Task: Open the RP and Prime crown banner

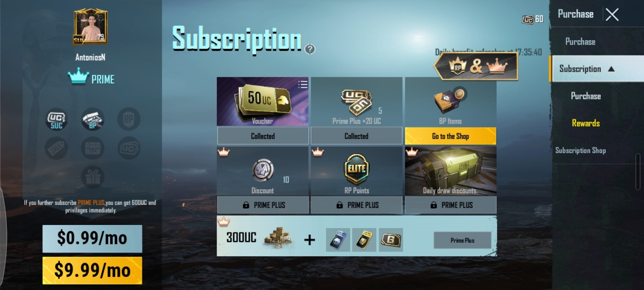Action: point(476,66)
